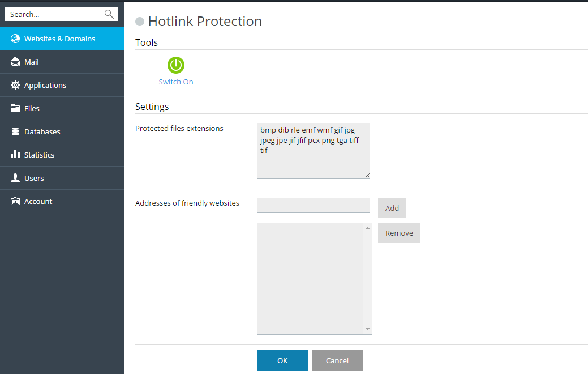Click the Mail envelope icon in sidebar

click(x=15, y=62)
